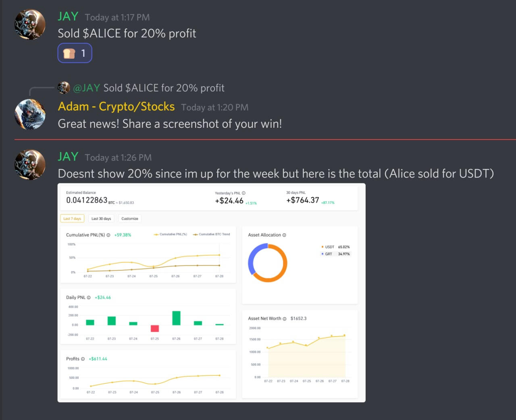The width and height of the screenshot is (516, 420).
Task: Click the info icon beside Asset Allocation
Action: click(284, 235)
